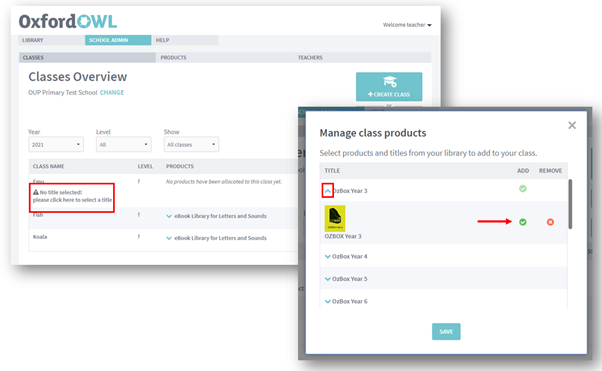This screenshot has height=371, width=602.
Task: Open the Teachers sub-tab
Action: (x=362, y=58)
